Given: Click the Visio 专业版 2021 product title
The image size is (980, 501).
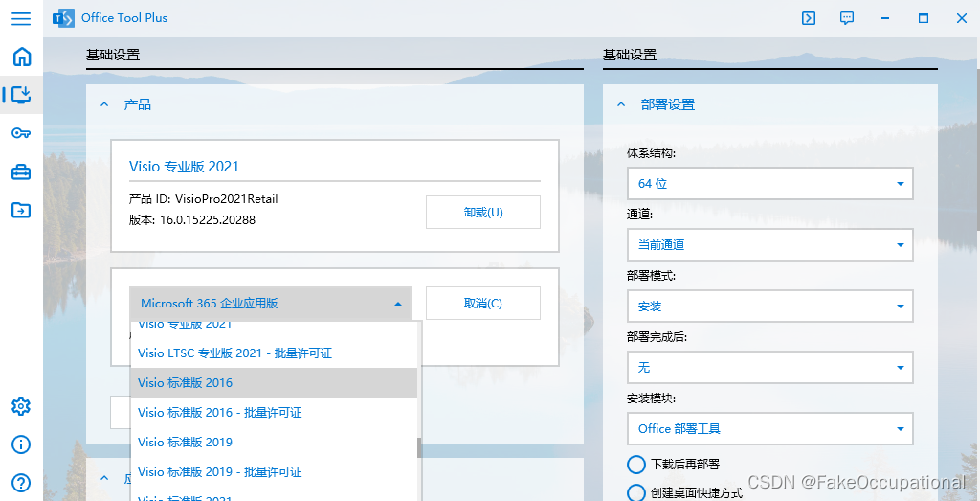Looking at the screenshot, I should (x=184, y=167).
